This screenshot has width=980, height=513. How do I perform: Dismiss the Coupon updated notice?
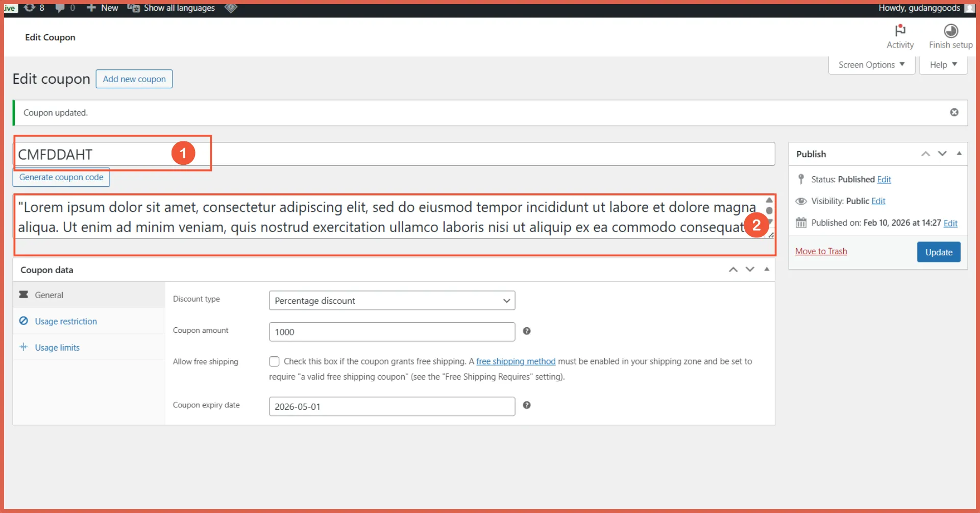point(954,112)
